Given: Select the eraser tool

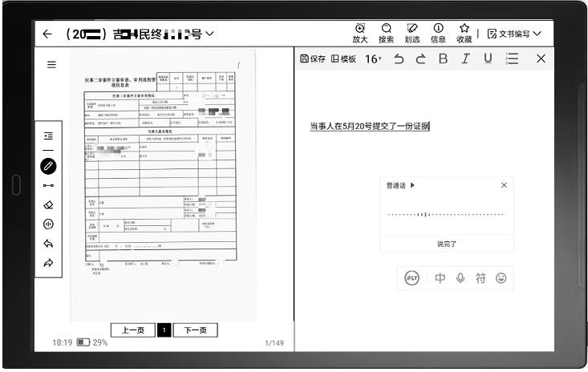Looking at the screenshot, I should (x=48, y=204).
